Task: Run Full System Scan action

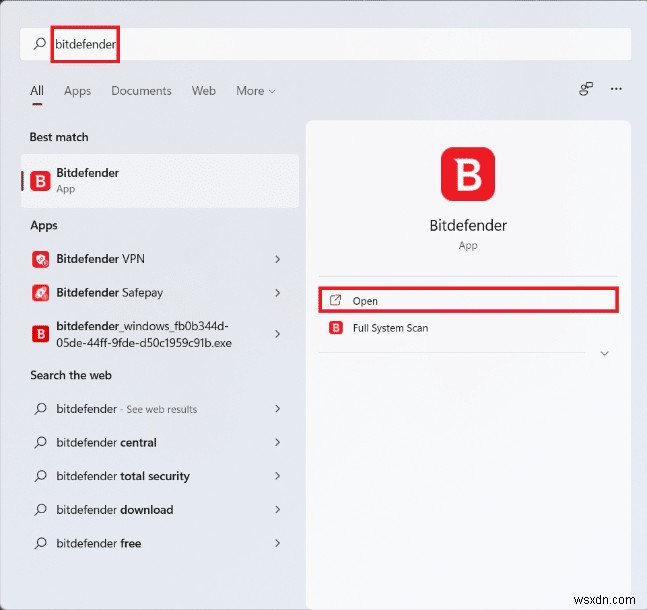Action: (x=468, y=328)
